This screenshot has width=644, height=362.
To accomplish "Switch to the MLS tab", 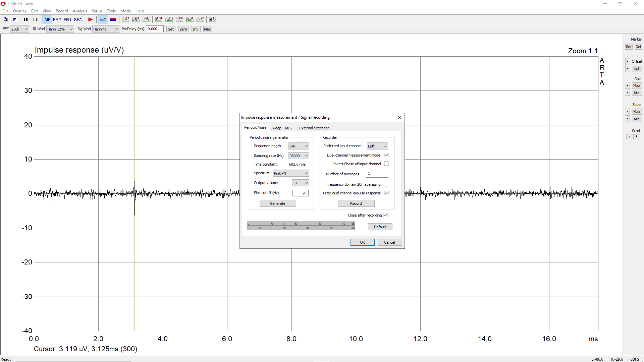I will pos(288,128).
